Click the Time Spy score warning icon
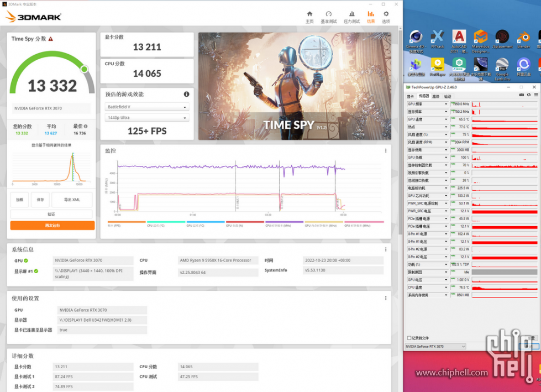541x392 pixels. tap(51, 39)
